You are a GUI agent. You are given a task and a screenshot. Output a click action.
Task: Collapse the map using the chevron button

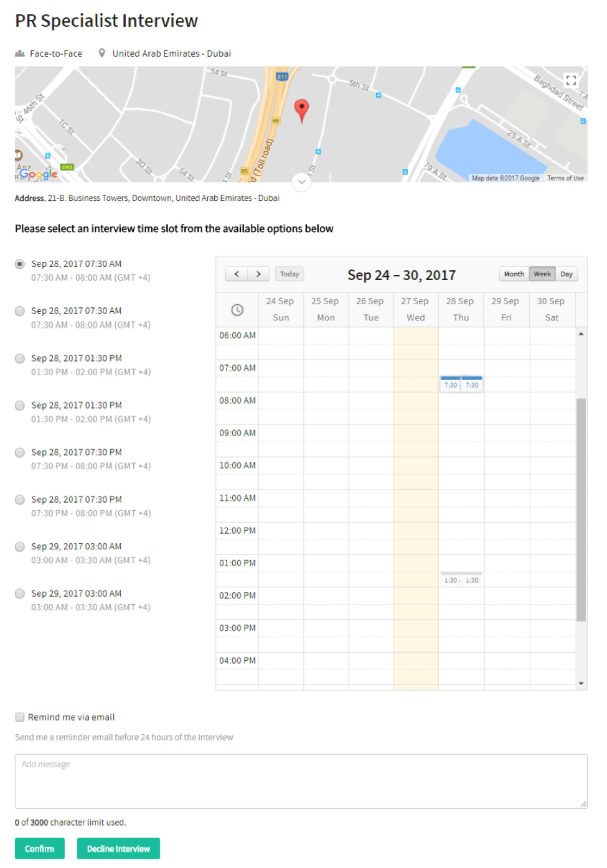click(x=301, y=182)
